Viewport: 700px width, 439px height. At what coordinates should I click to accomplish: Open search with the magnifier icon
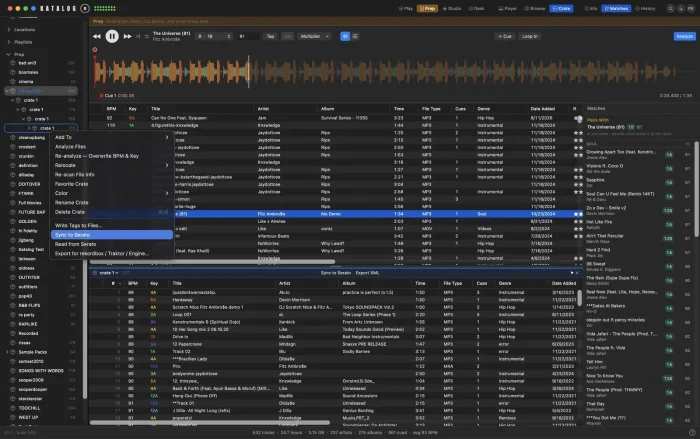[671, 8]
